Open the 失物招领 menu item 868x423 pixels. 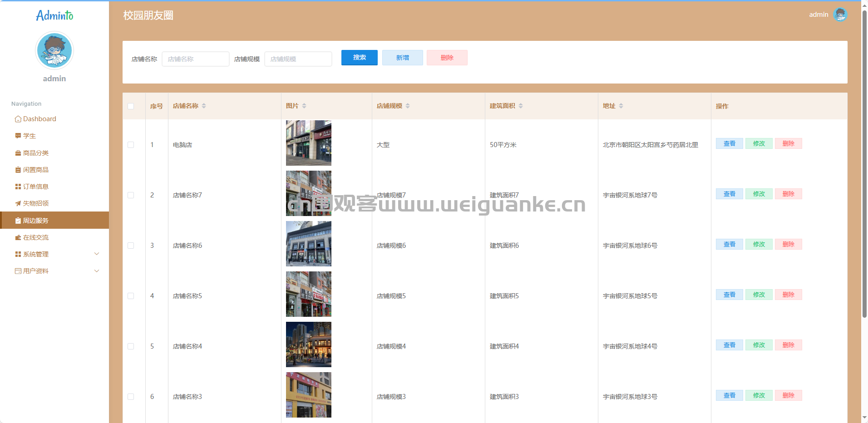pos(54,203)
